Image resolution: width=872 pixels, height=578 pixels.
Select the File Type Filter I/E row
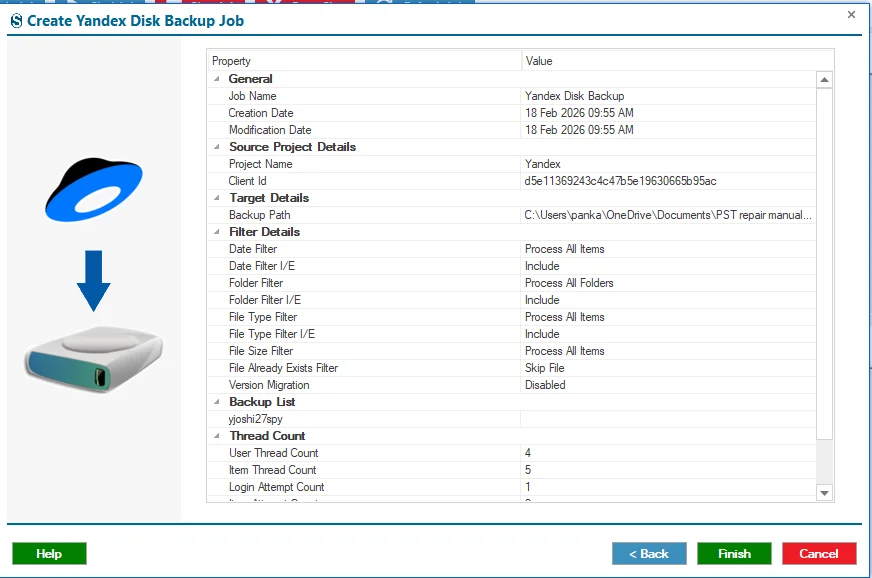[512, 334]
